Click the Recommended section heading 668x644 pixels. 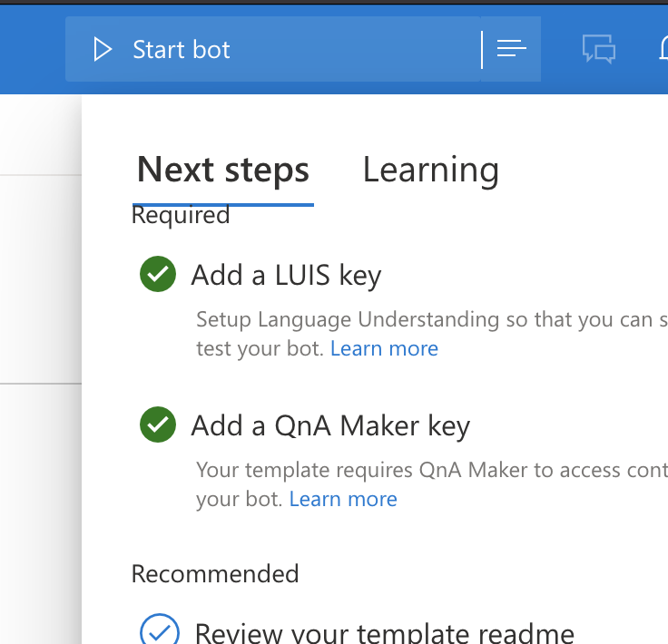pos(215,574)
